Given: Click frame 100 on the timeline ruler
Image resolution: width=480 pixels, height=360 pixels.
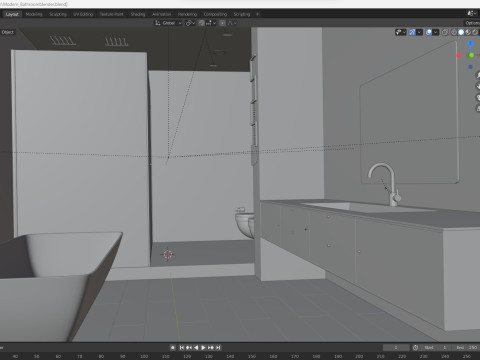Looking at the screenshot, I should (144, 356).
